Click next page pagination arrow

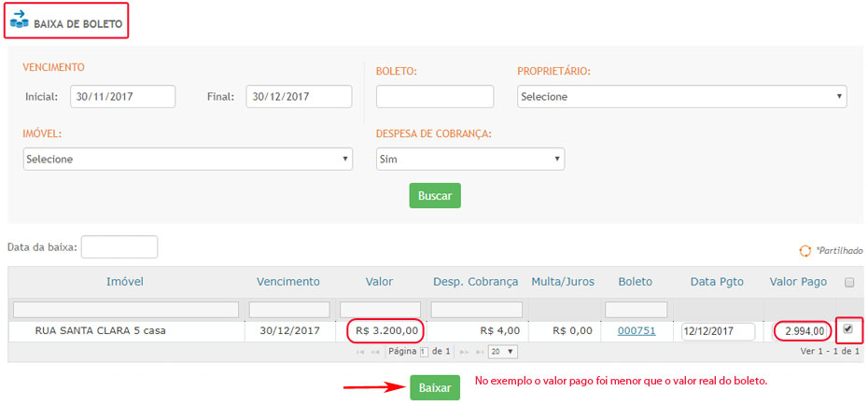click(x=464, y=352)
